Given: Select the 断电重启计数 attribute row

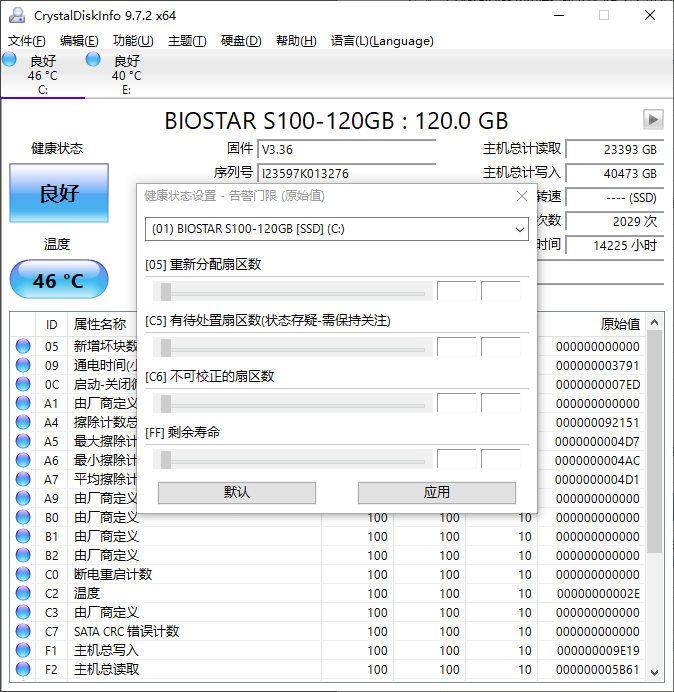Looking at the screenshot, I should click(328, 574).
